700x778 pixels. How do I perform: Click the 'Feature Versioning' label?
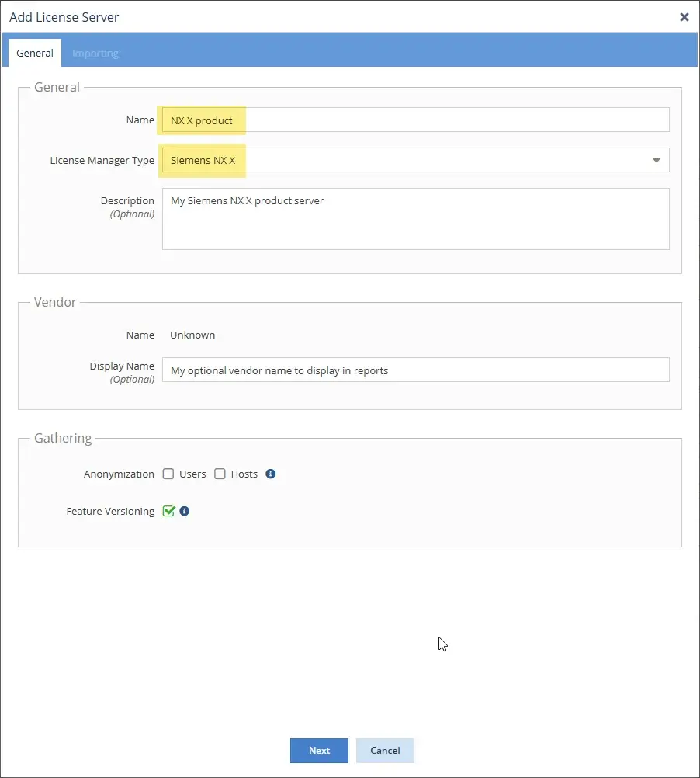(110, 511)
